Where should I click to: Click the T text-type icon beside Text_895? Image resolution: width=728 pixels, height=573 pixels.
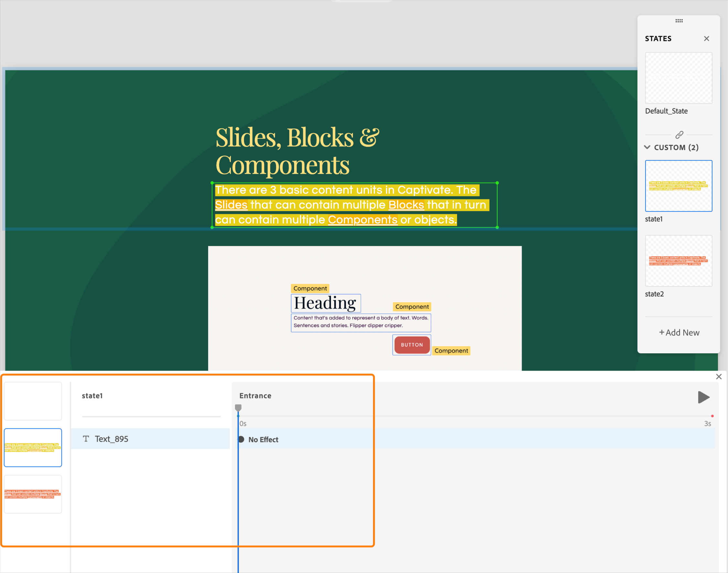tap(86, 439)
